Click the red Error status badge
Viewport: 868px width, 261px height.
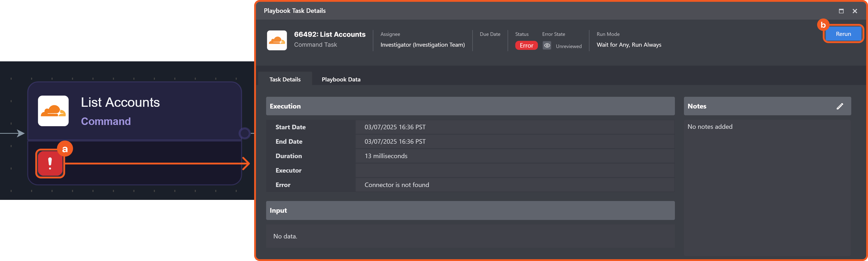pyautogui.click(x=526, y=46)
